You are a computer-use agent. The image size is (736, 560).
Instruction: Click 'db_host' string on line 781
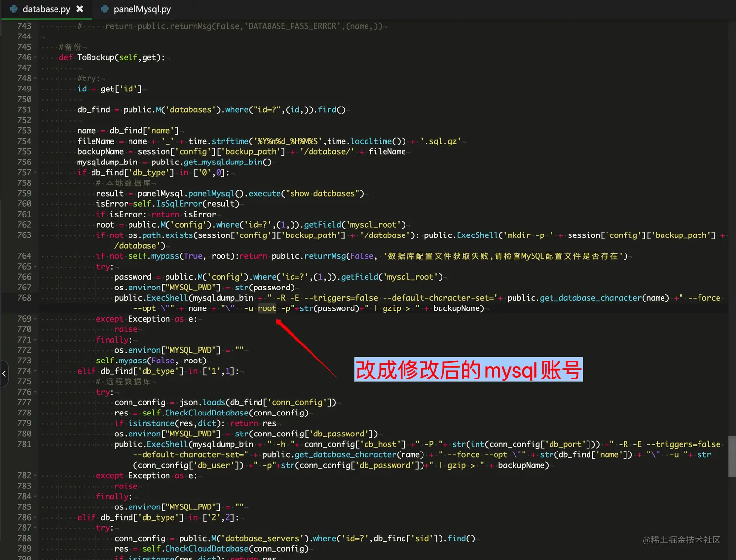click(x=380, y=444)
